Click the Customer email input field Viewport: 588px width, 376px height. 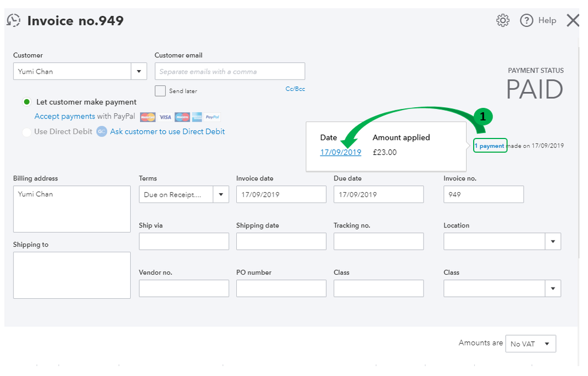230,71
